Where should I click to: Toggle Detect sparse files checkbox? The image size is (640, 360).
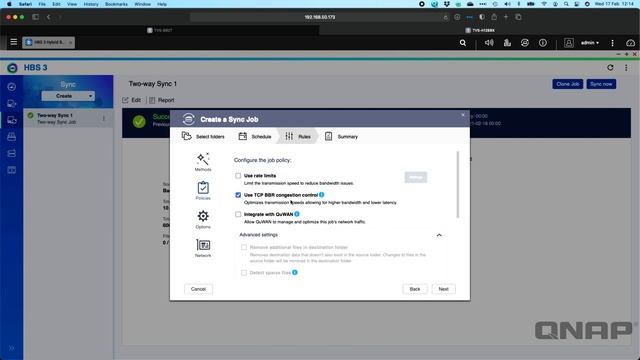pos(244,272)
